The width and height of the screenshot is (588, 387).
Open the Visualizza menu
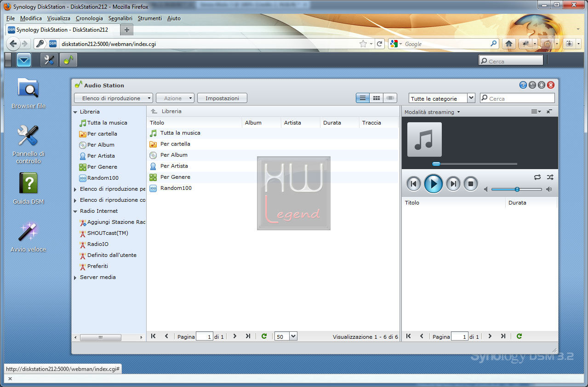58,18
